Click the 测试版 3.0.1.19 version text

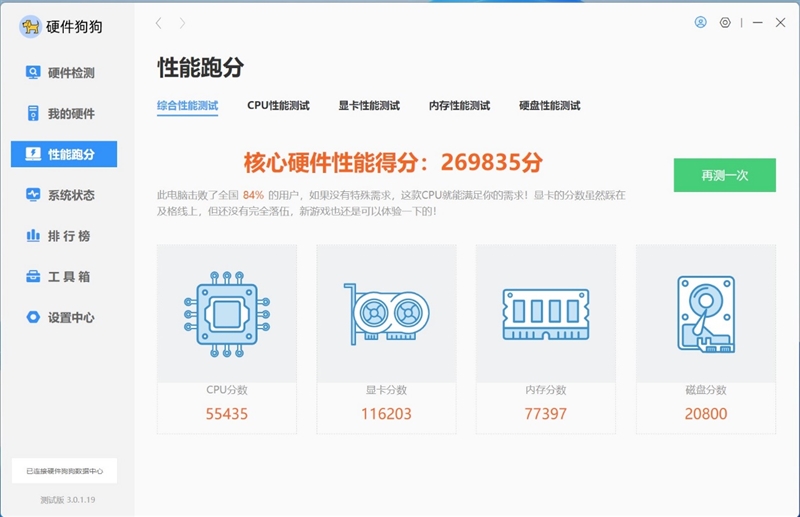point(68,500)
